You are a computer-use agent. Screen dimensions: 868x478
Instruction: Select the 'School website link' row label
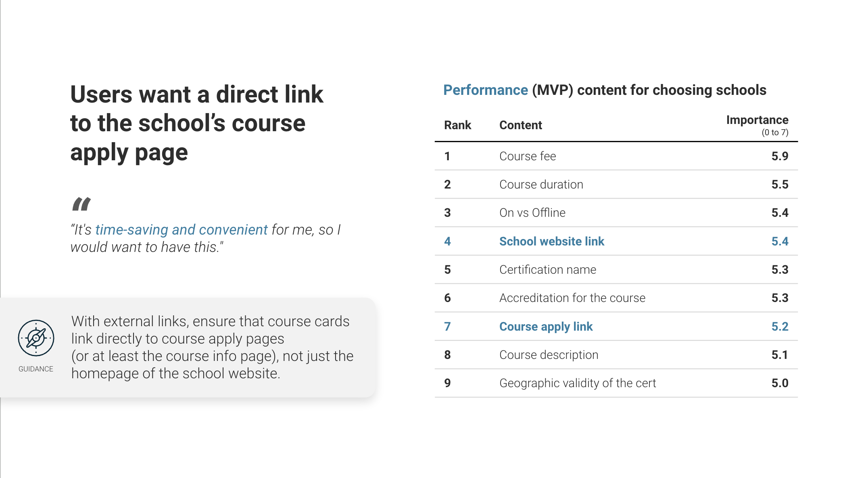[551, 241]
